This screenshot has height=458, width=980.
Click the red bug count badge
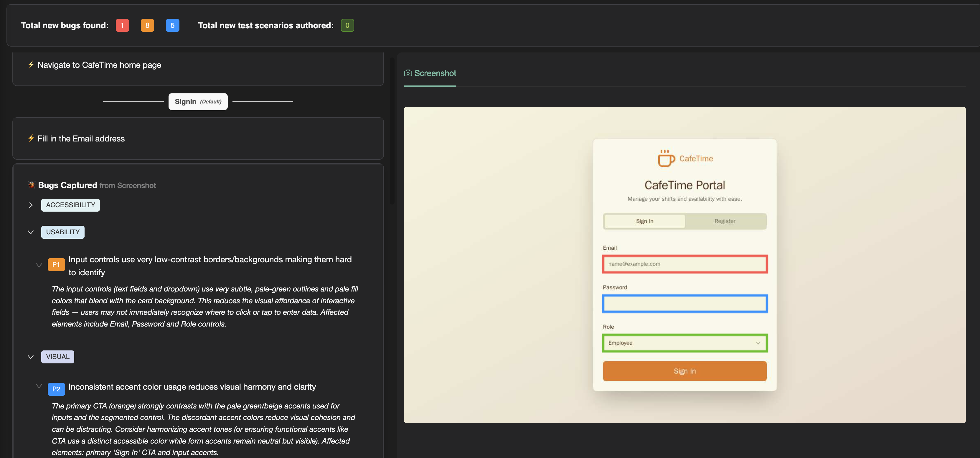122,25
